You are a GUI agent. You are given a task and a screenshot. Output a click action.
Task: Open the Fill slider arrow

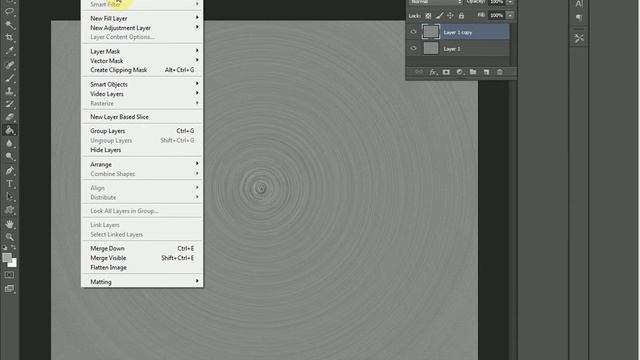tap(510, 16)
